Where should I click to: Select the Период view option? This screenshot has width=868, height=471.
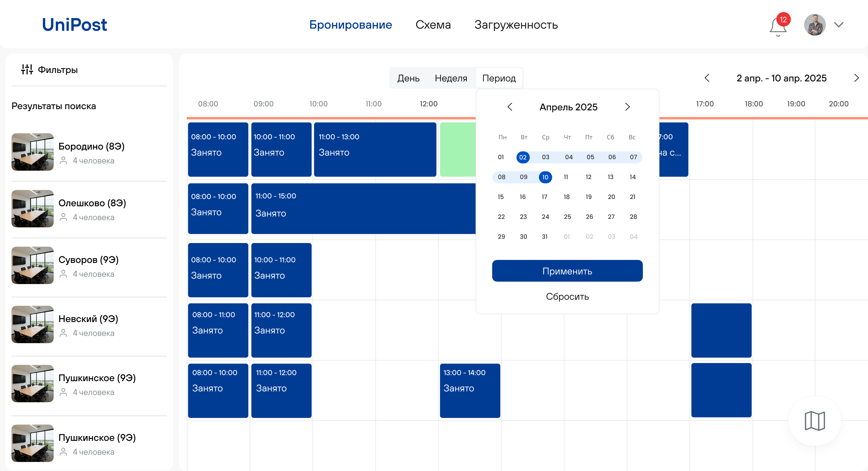tap(499, 78)
